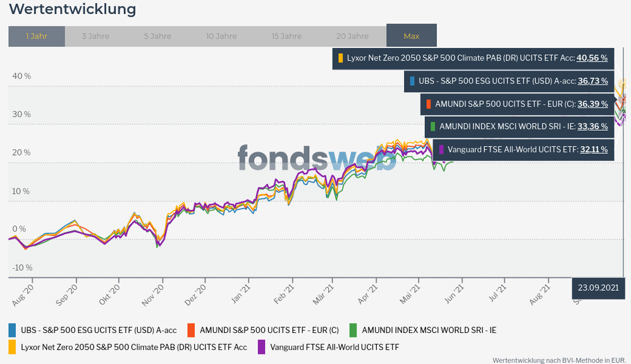This screenshot has height=364, width=631.
Task: Click the Lyxor 40,56 % tooltip value
Action: (592, 58)
